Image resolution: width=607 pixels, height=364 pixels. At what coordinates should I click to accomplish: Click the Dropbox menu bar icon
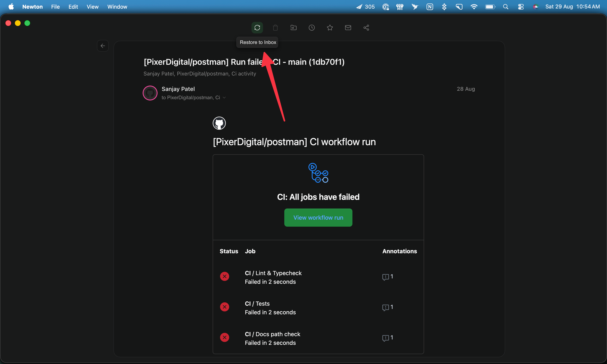click(x=444, y=7)
